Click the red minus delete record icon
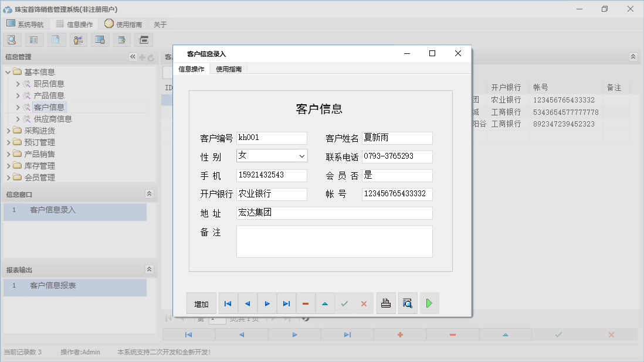Screen dimensions: 644x362 click(x=306, y=303)
